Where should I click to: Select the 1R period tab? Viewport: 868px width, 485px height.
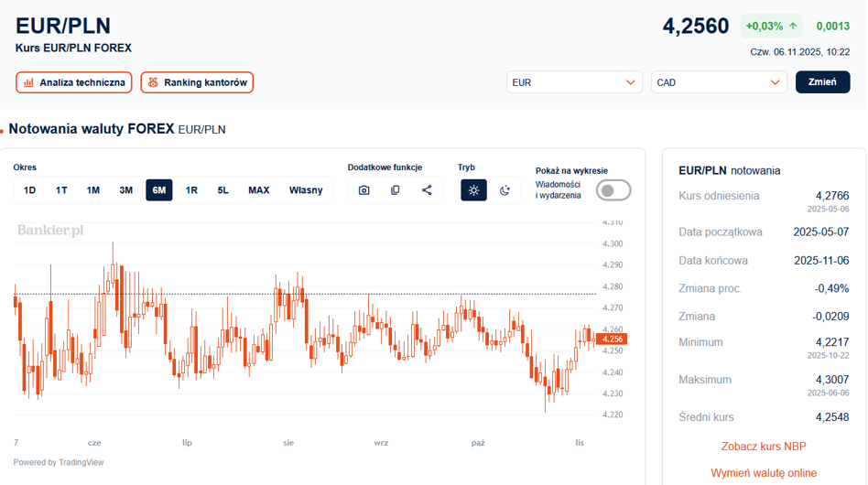tap(191, 190)
